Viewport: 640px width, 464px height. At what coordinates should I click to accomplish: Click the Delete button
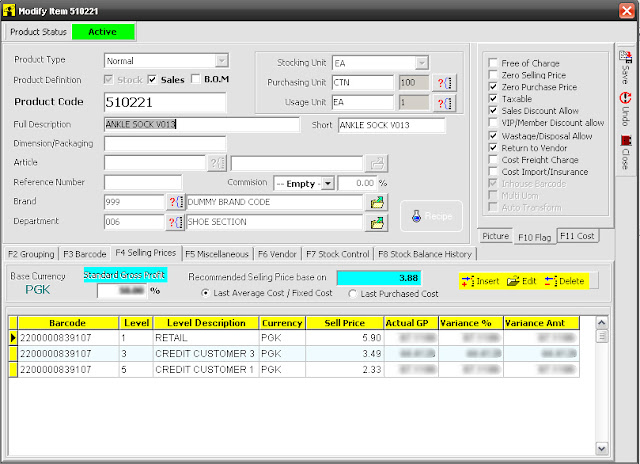565,281
